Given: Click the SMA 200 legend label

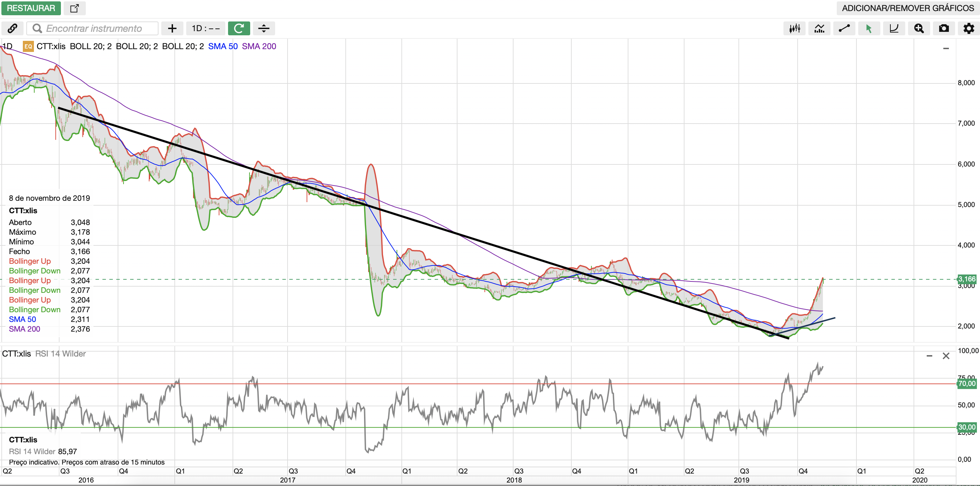Looking at the screenshot, I should [259, 46].
